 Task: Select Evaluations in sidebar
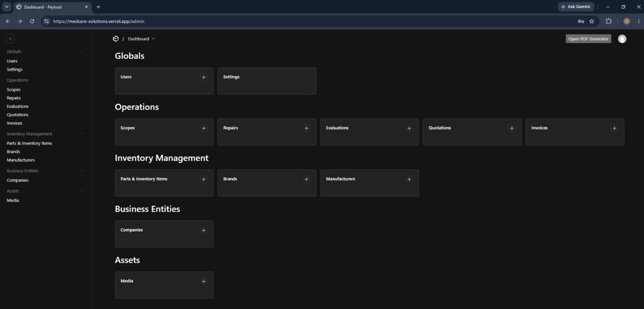18,106
